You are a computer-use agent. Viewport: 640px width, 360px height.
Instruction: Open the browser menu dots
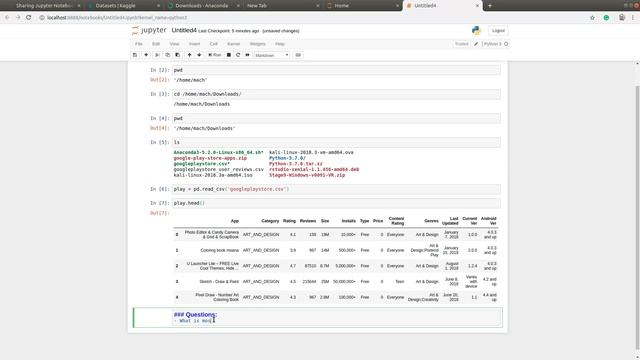(633, 18)
